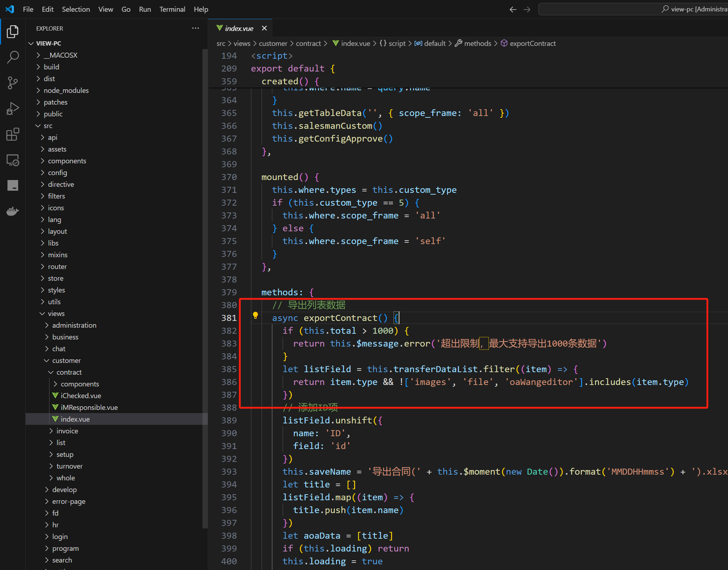728x570 pixels.
Task: Open iMResponsible.vue file
Action: (117, 407)
